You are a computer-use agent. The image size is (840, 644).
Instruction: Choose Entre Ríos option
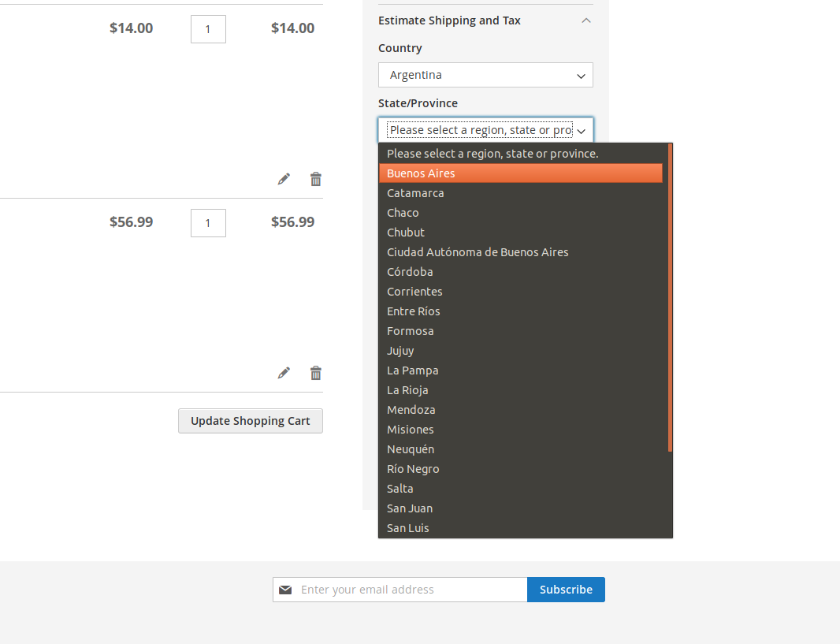pos(521,311)
